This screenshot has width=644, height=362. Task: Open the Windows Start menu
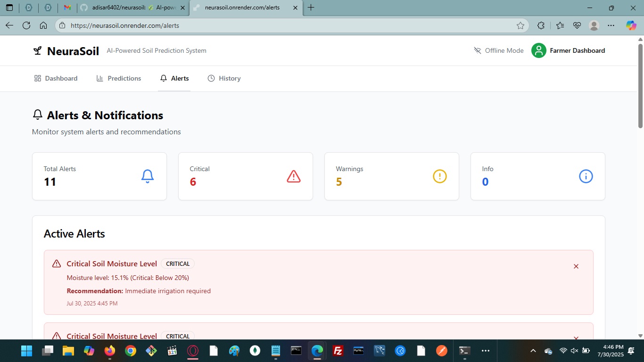tap(26, 351)
